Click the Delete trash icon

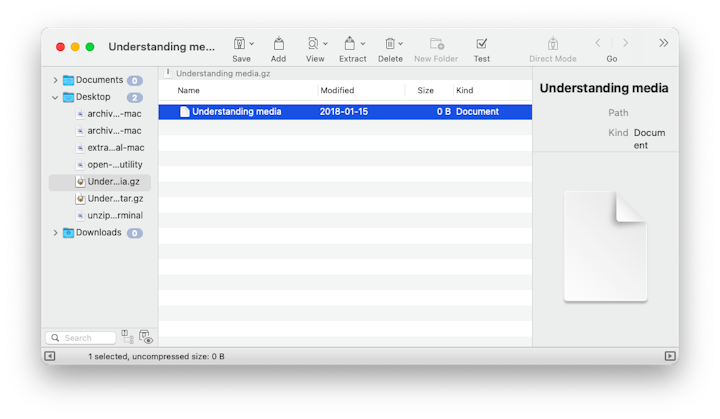click(x=390, y=44)
